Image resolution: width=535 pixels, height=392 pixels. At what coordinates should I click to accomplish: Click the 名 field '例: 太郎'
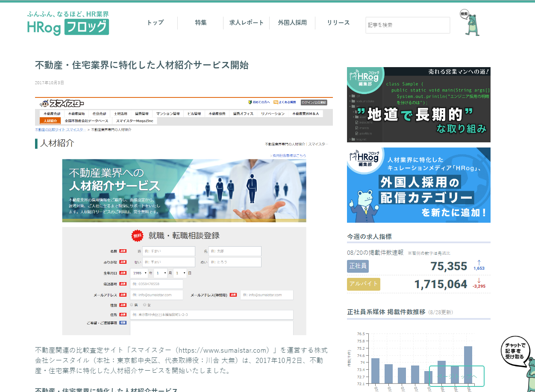[235, 251]
